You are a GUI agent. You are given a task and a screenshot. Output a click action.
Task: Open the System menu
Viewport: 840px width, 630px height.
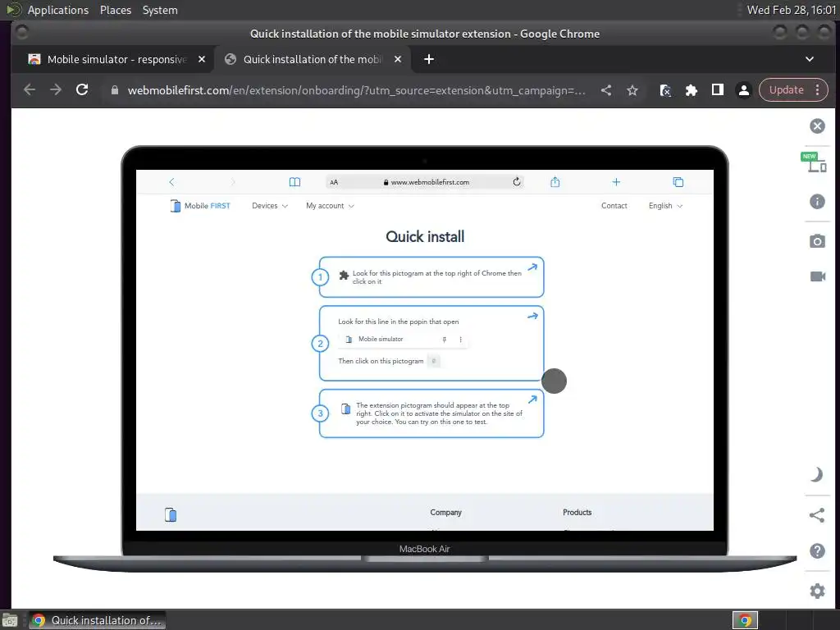click(x=160, y=10)
